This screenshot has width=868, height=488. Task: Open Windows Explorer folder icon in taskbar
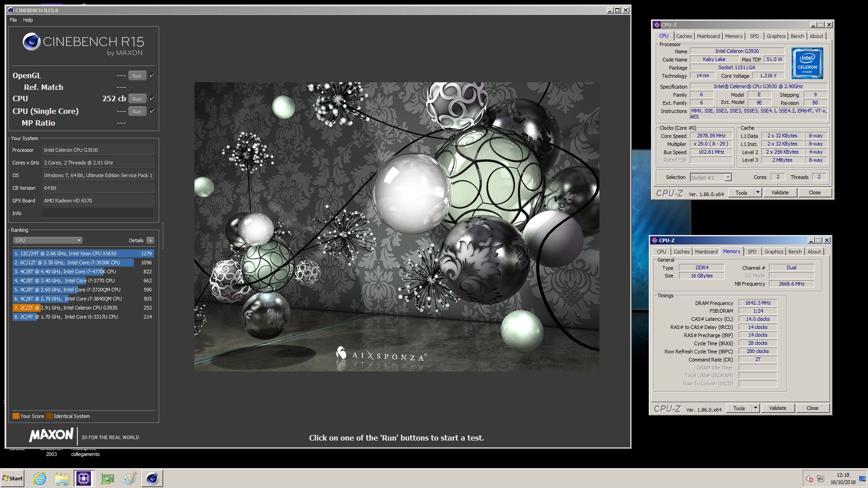pos(62,479)
